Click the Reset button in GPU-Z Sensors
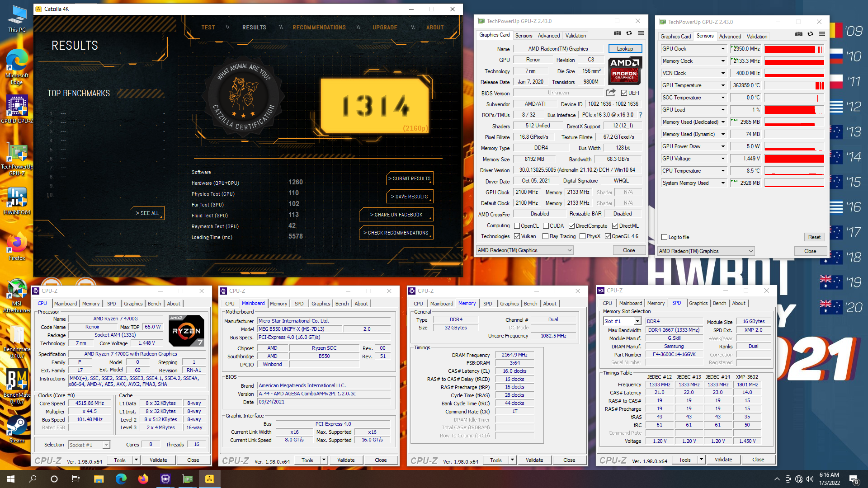868x488 pixels. tap(814, 237)
